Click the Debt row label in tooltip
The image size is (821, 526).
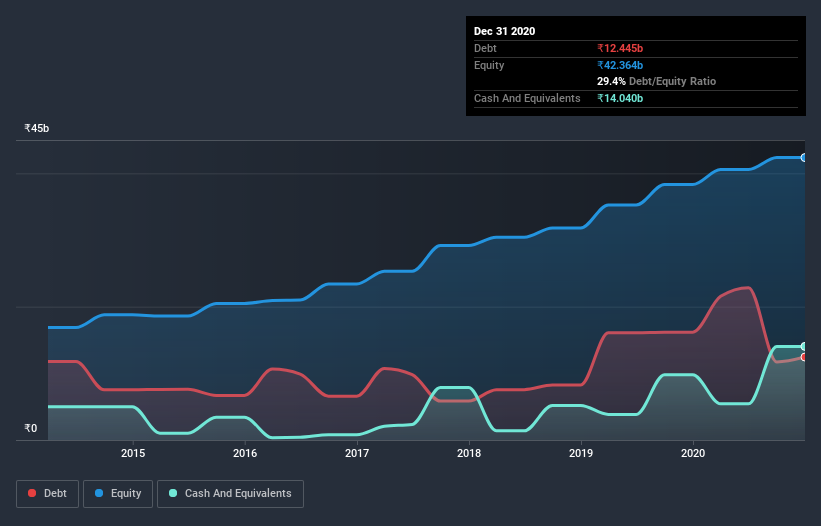pyautogui.click(x=485, y=48)
